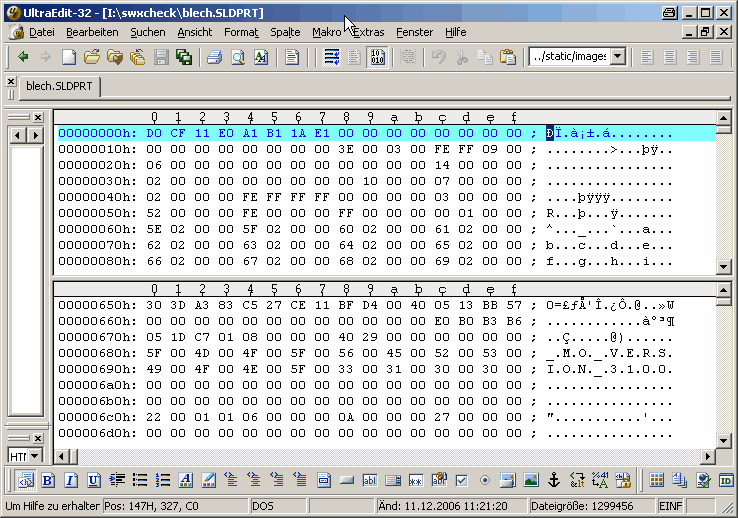
Task: Click the Extras menu
Action: 368,32
